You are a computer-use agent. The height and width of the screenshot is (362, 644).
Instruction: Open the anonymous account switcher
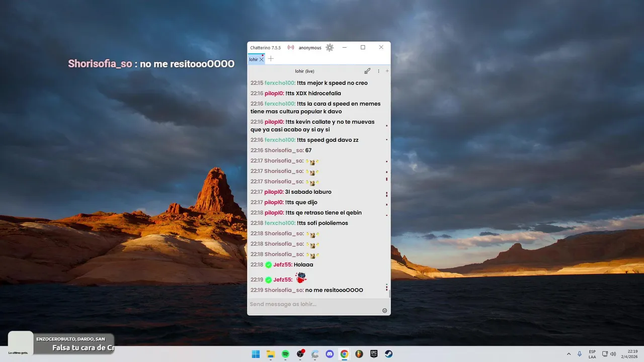310,48
